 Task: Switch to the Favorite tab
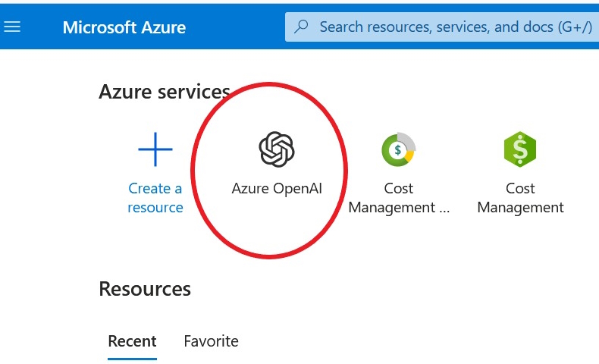pos(211,340)
